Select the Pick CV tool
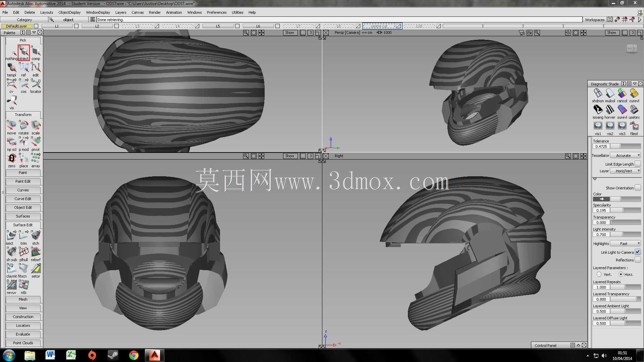 11,86
